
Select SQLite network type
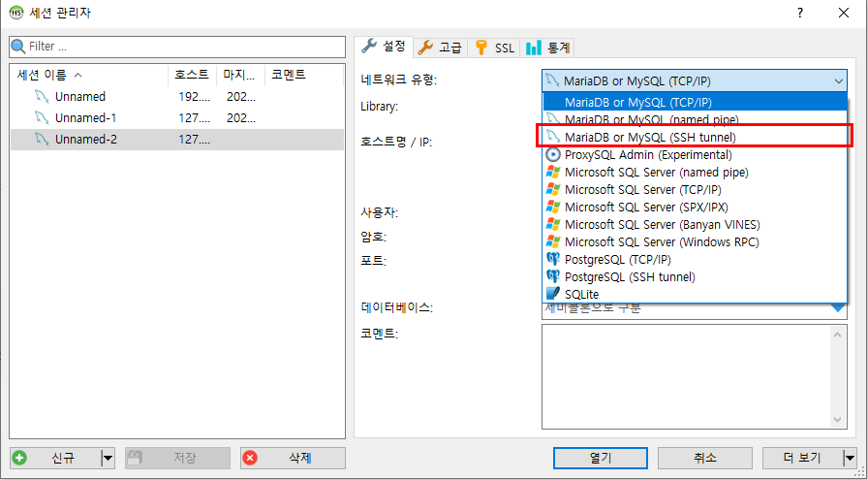point(695,294)
